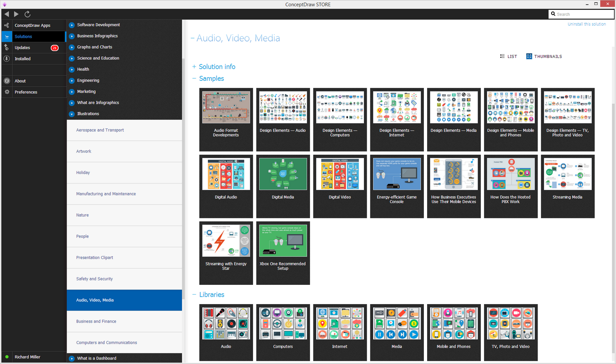Click the Solutions cart icon
This screenshot has width=616, height=364.
7,37
